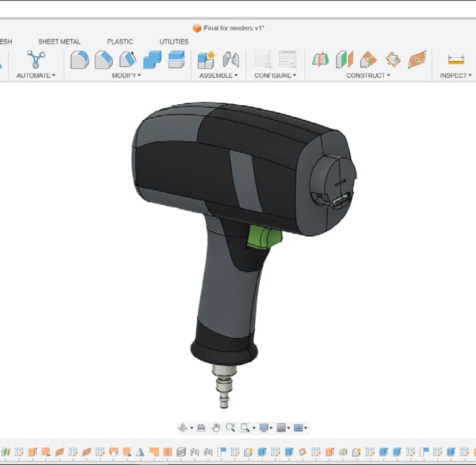Switch to the PLASTIC tab

pyautogui.click(x=120, y=42)
